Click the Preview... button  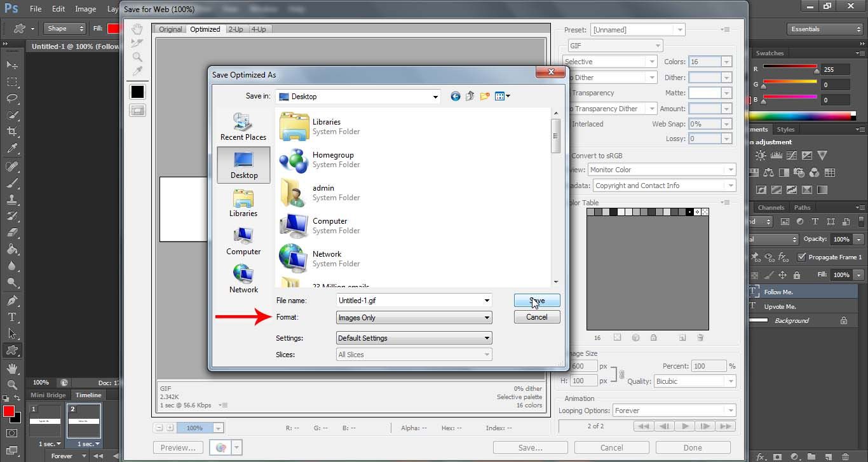pyautogui.click(x=178, y=447)
